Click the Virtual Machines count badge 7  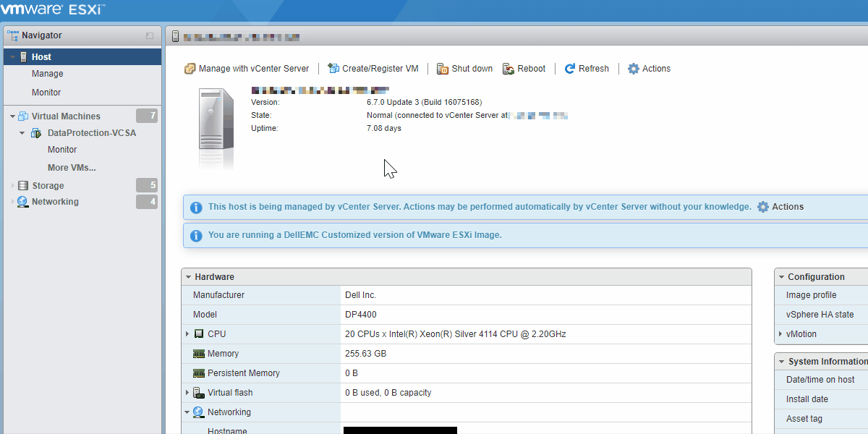tap(147, 116)
